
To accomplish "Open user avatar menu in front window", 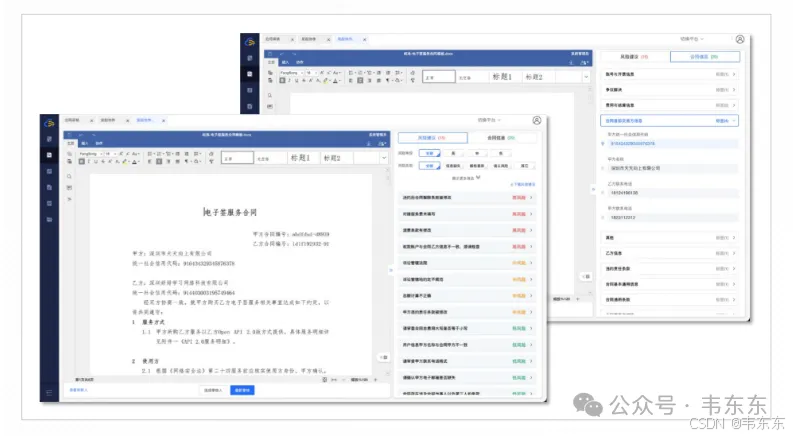I will (x=537, y=120).
